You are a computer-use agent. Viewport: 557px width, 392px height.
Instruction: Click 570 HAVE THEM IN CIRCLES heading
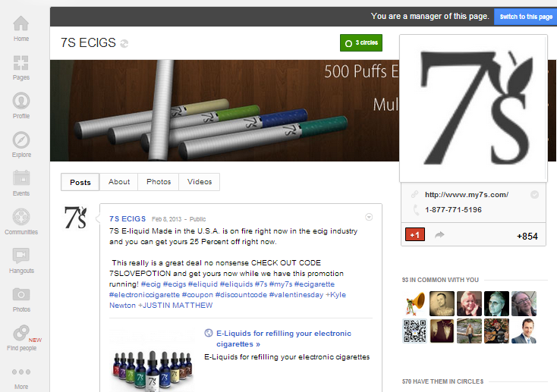[x=442, y=381]
